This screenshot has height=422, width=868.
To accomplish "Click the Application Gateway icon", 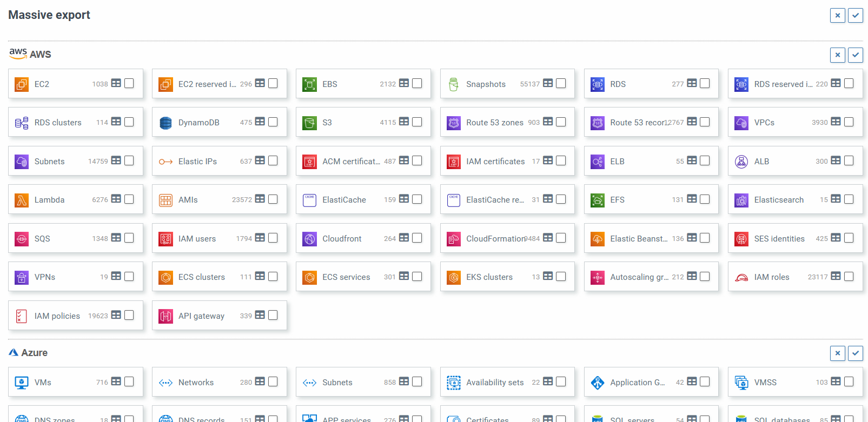I will pyautogui.click(x=598, y=383).
